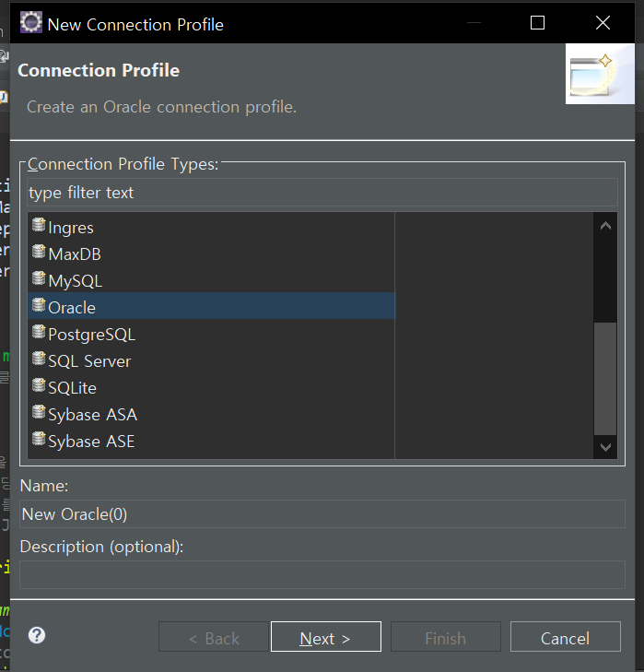Viewport: 644px width, 672px height.
Task: Click the disabled < Back button
Action: (x=214, y=636)
